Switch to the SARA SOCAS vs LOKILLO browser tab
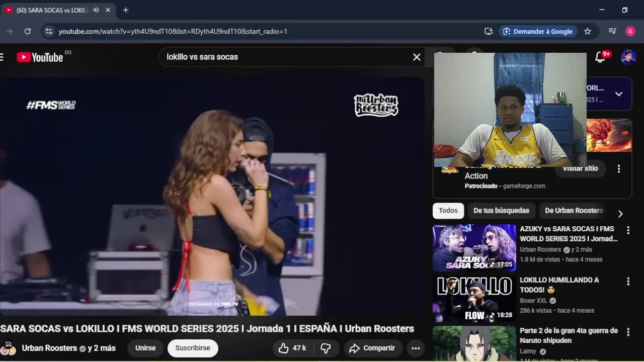 pyautogui.click(x=52, y=10)
